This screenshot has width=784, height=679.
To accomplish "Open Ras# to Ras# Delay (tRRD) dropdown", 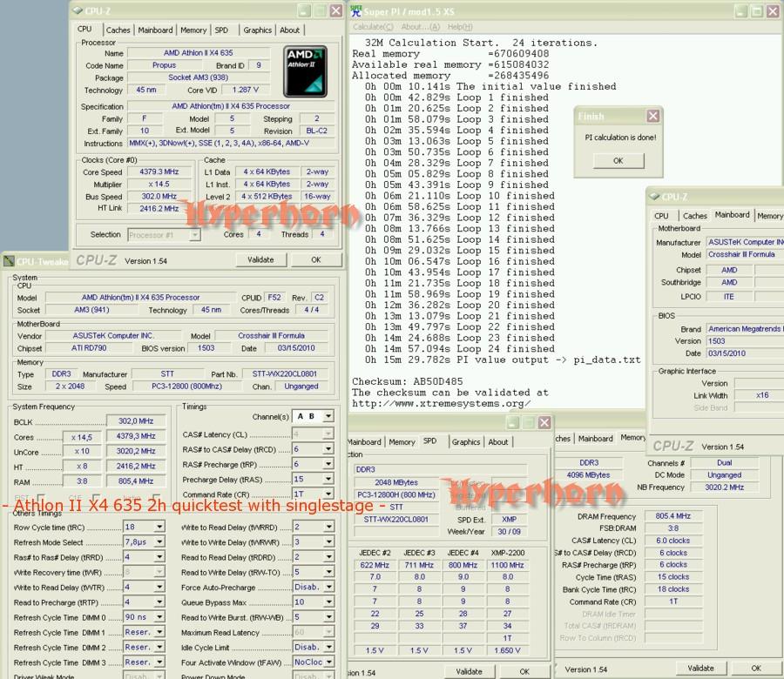I will tap(159, 556).
